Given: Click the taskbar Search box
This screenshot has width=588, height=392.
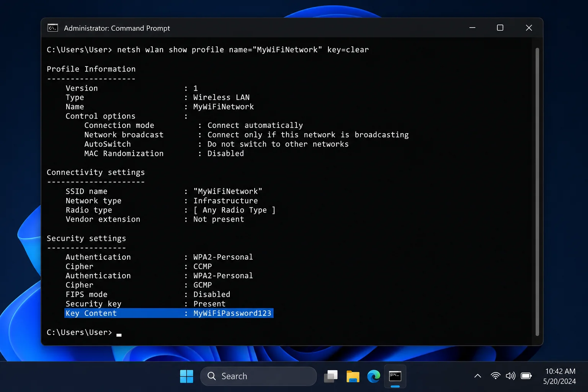Looking at the screenshot, I should pos(258,376).
